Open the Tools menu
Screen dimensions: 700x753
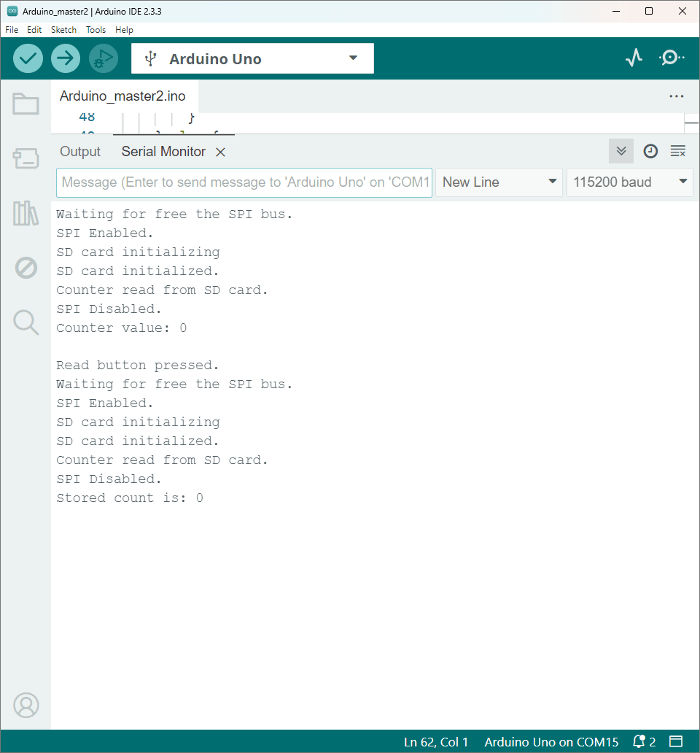[x=96, y=30]
